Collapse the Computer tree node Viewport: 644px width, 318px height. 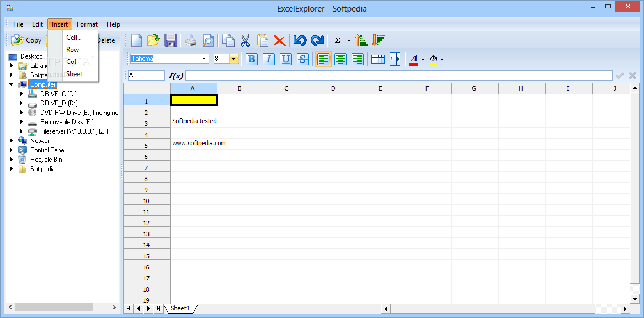(x=12, y=84)
